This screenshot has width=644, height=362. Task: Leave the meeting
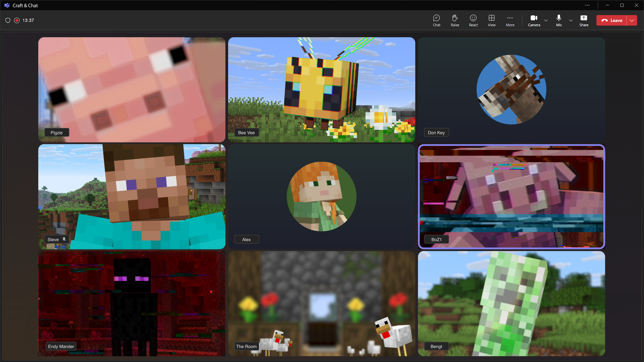tap(612, 20)
